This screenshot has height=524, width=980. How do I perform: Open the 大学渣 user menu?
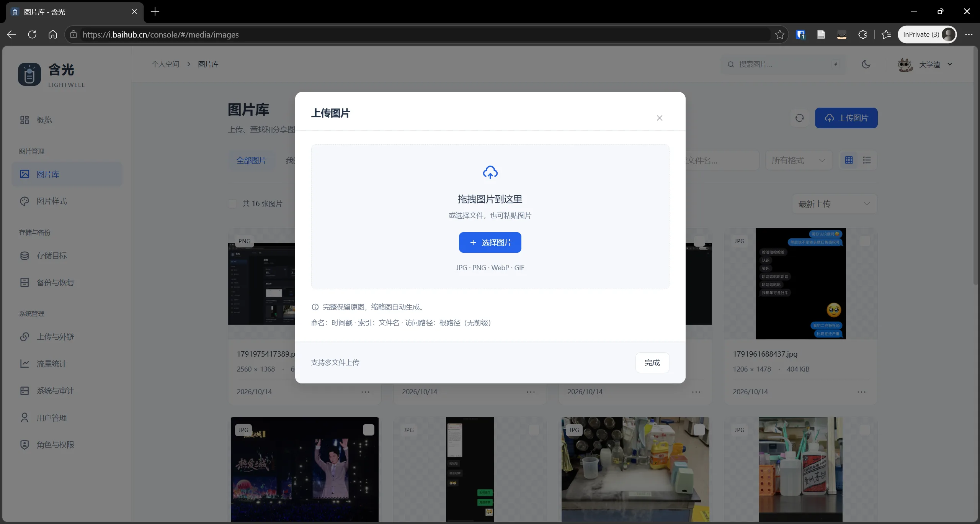pyautogui.click(x=925, y=64)
